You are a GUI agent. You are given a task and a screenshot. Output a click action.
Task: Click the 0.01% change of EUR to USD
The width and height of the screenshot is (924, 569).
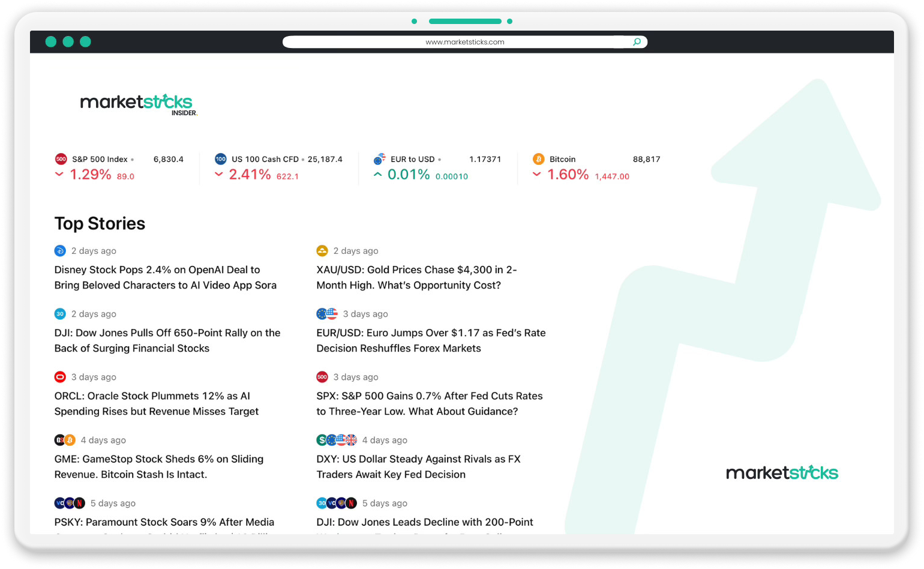pyautogui.click(x=409, y=175)
